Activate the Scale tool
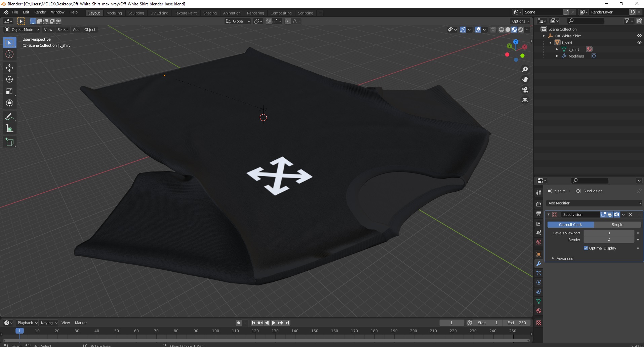The width and height of the screenshot is (644, 347). (9, 91)
